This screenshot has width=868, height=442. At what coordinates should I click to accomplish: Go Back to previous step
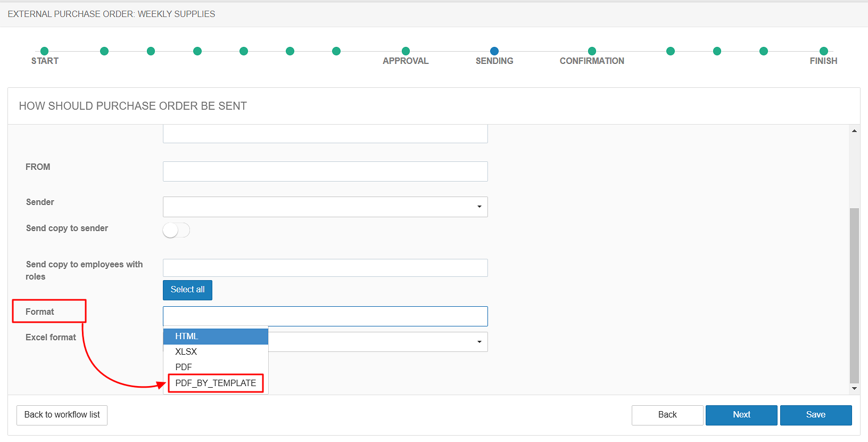pos(667,415)
